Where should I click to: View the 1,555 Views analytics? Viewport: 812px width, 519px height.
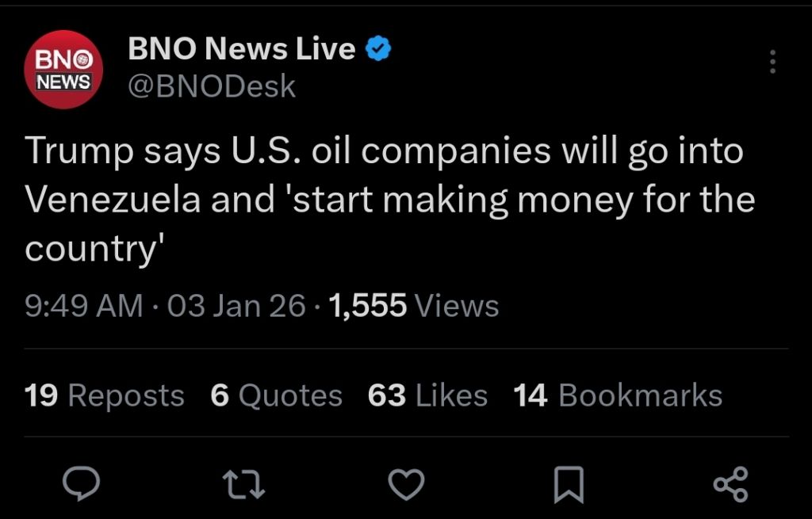(x=413, y=305)
